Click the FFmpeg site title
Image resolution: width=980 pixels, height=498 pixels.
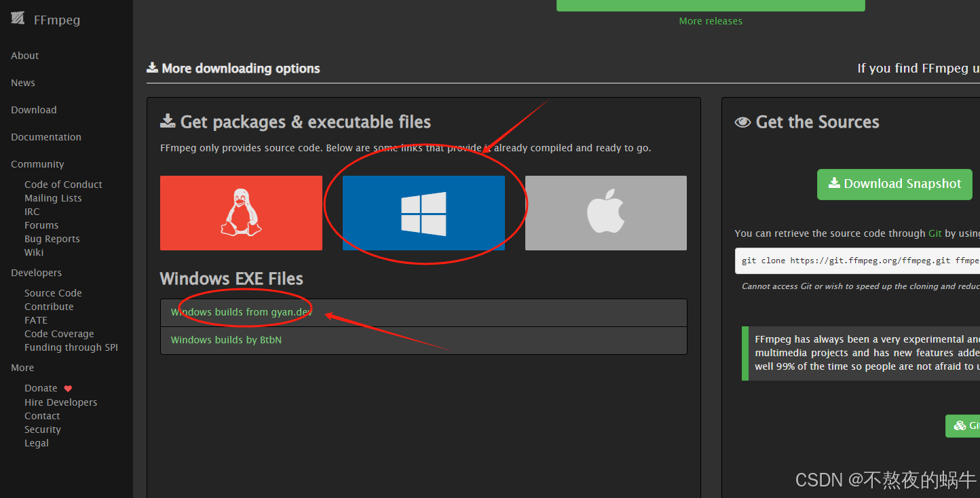pos(57,20)
